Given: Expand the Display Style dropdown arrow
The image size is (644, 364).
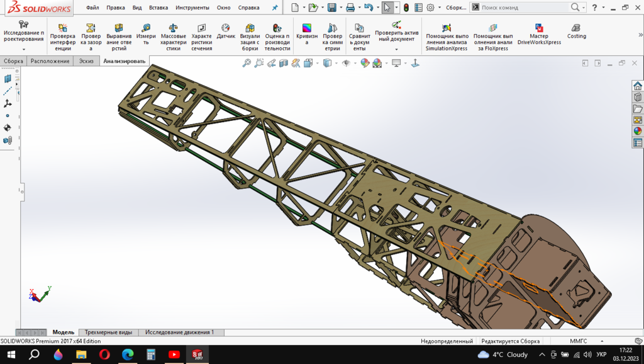Looking at the screenshot, I should tap(335, 63).
